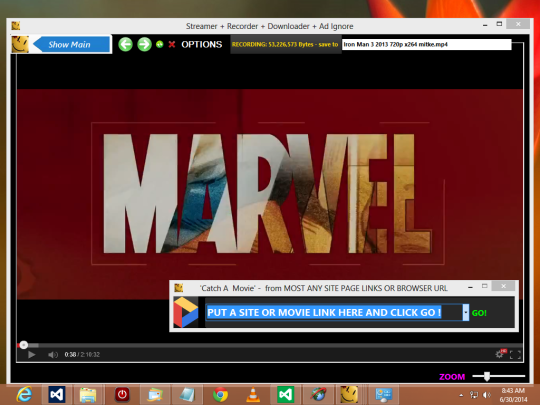The height and width of the screenshot is (405, 540).
Task: Expand the movie link dropdown arrow
Action: (x=466, y=312)
